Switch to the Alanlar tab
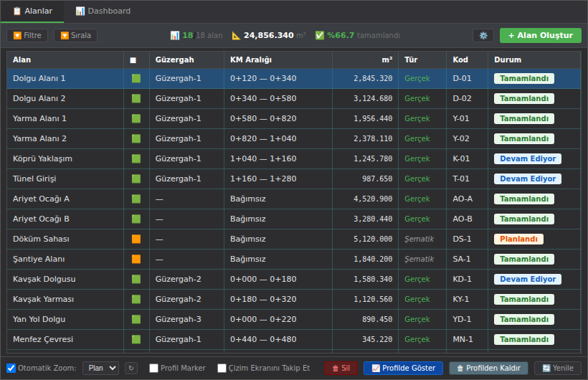Screen dimensions: 588x380 click(32, 11)
